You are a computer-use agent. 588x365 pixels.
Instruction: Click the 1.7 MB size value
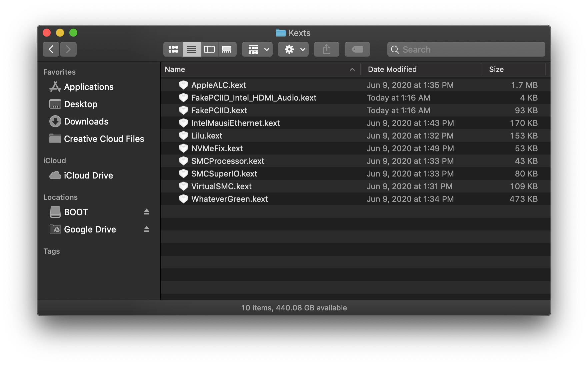[x=524, y=85]
